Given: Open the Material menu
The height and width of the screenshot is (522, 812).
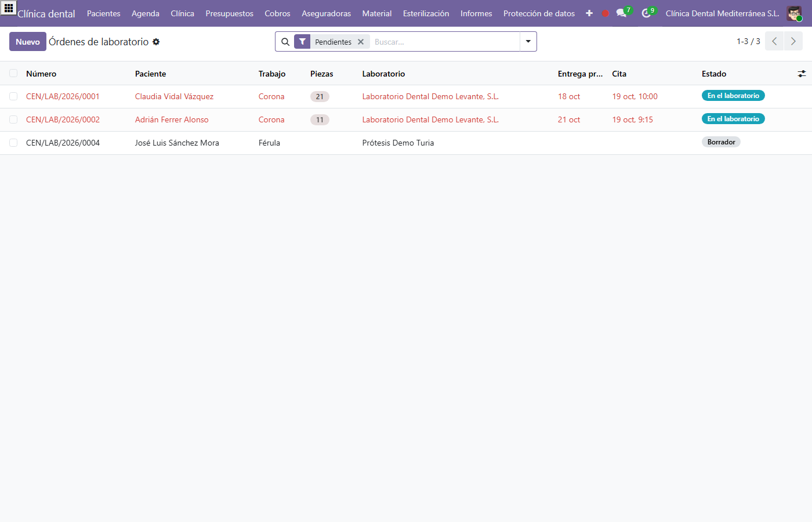Looking at the screenshot, I should [x=377, y=13].
